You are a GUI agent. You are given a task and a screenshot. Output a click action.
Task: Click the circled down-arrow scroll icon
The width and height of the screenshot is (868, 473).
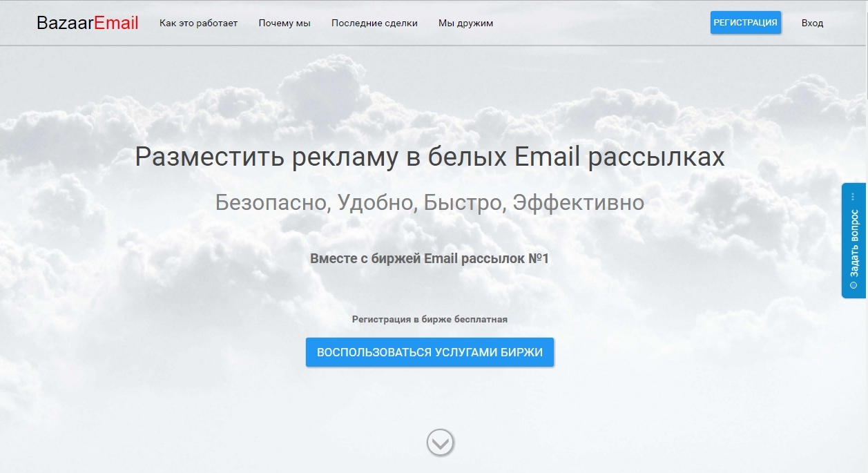(x=440, y=442)
